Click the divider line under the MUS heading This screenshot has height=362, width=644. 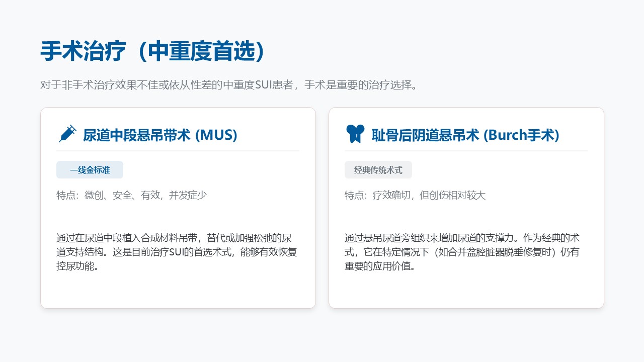(x=178, y=151)
